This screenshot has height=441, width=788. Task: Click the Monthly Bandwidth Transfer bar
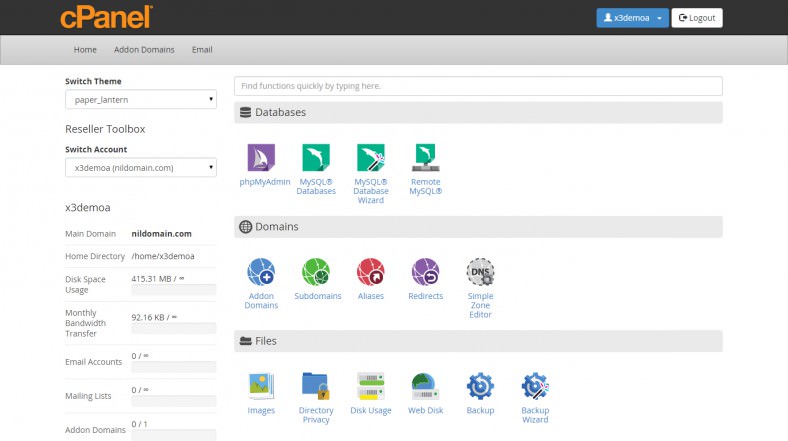174,328
